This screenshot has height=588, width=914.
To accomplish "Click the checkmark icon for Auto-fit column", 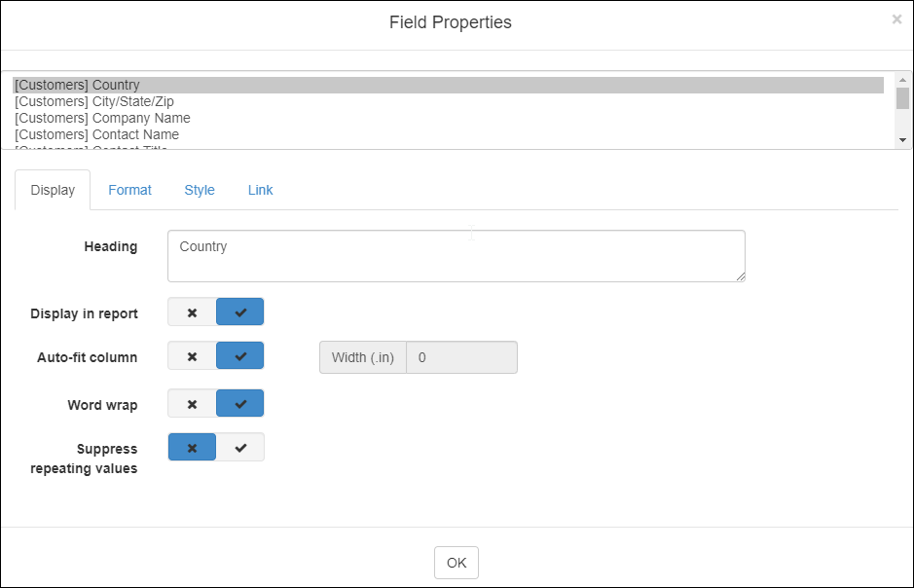I will coord(240,356).
